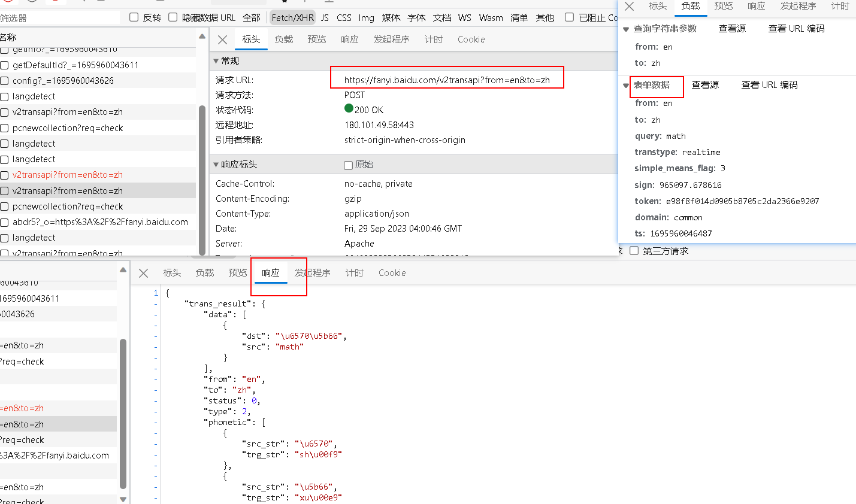Select 发起程序 tab in top-right payload panel
Viewport: 856px width, 504px height.
(x=798, y=6)
